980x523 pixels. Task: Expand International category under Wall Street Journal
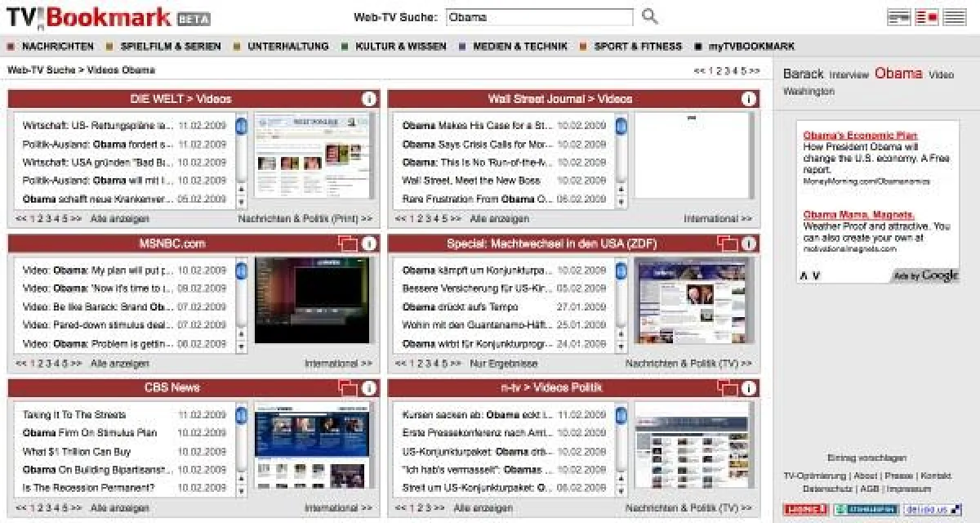717,219
